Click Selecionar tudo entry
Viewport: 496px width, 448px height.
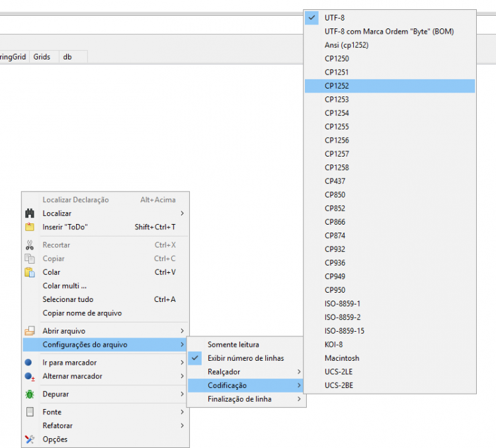(105, 299)
